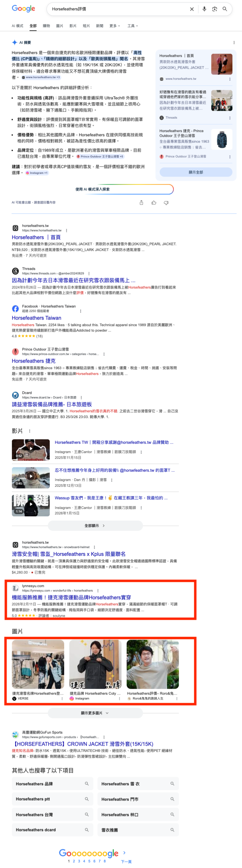Expand the www.horsefeathers.tw +3 citation chip
242x868 pixels.
tap(41, 77)
